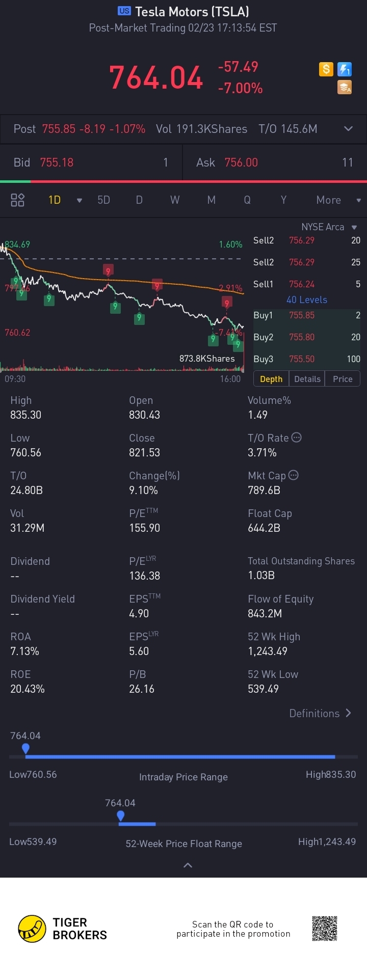Open the Definitions link

[320, 713]
